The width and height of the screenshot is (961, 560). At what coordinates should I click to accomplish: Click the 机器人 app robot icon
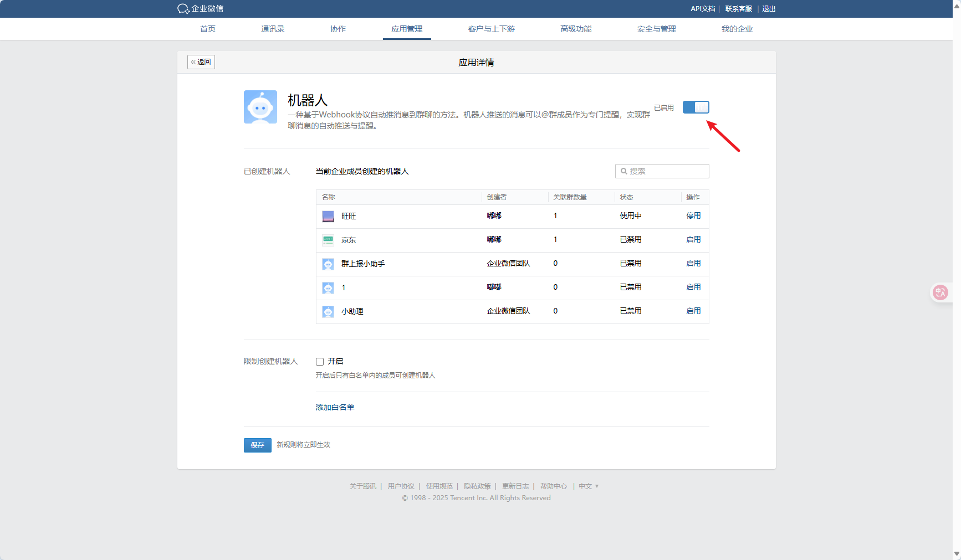click(x=260, y=107)
